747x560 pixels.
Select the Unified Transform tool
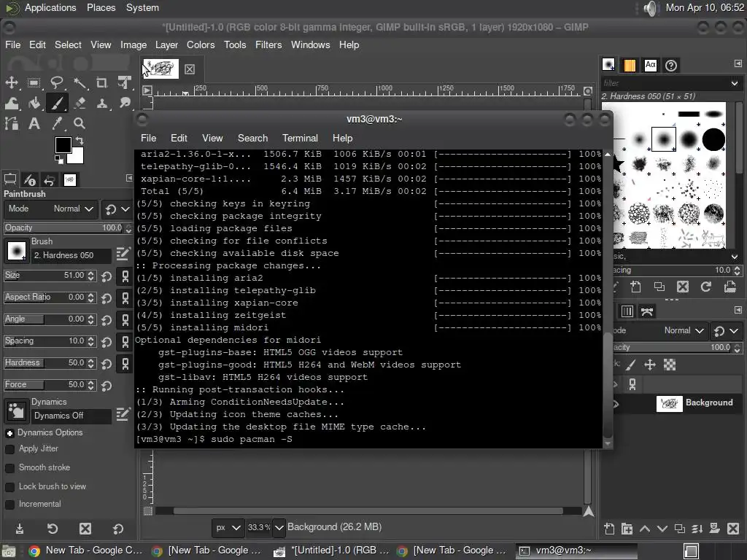125,82
